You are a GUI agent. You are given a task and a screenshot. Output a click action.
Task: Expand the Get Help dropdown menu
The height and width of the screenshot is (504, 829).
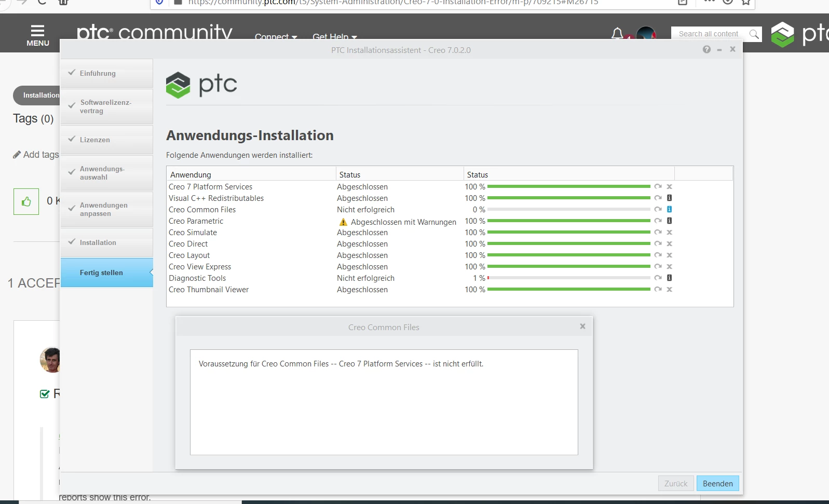pos(335,36)
